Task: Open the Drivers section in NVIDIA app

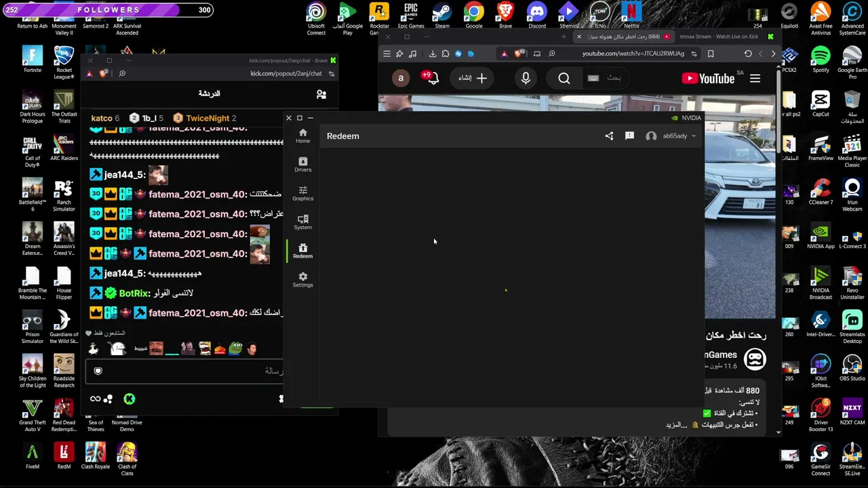Action: (302, 164)
